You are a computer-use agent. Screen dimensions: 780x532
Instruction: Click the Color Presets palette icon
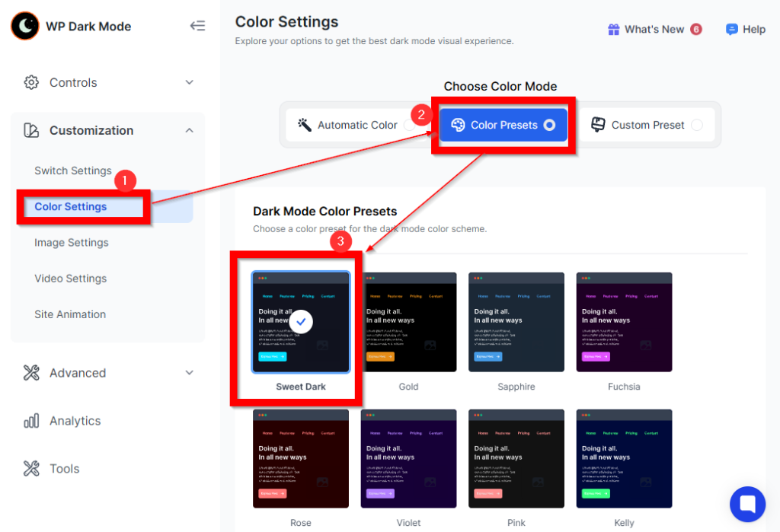[458, 125]
